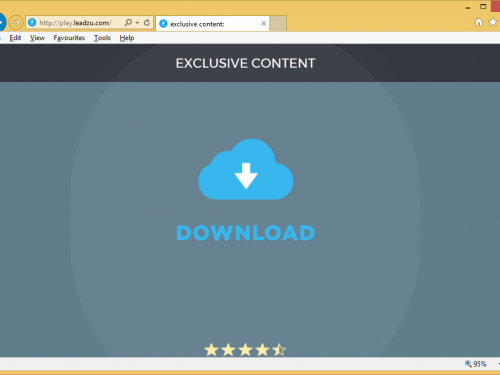Open the address bar dropdown arrow

pyautogui.click(x=137, y=23)
